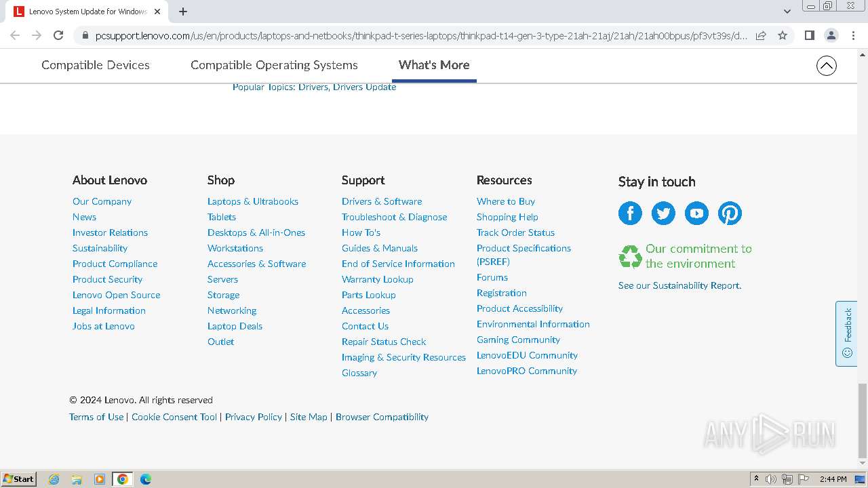Open Lenovo's Twitter page icon
Viewport: 868px width, 488px height.
663,213
